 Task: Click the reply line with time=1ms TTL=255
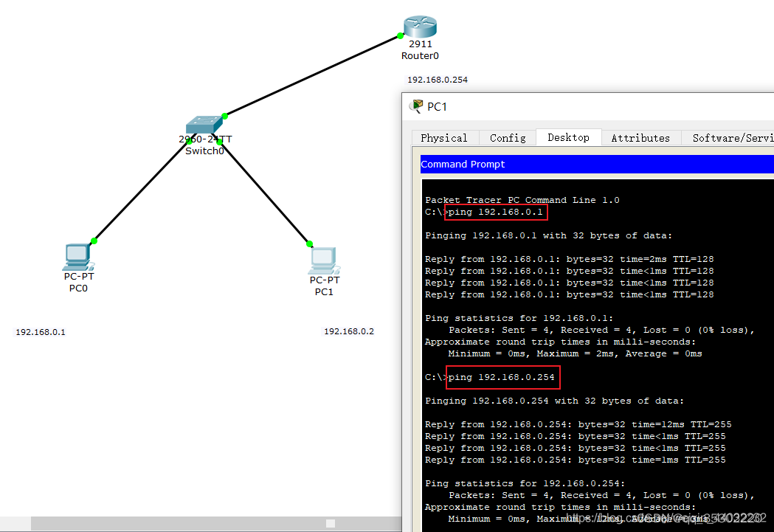tap(575, 460)
